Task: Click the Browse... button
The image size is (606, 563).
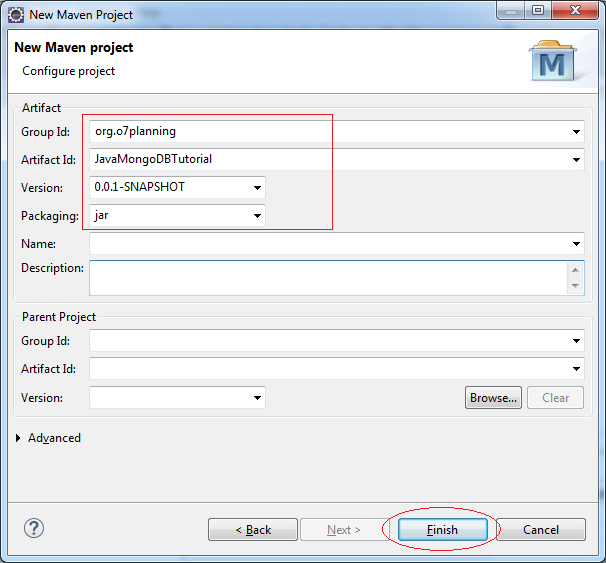Action: coord(493,398)
